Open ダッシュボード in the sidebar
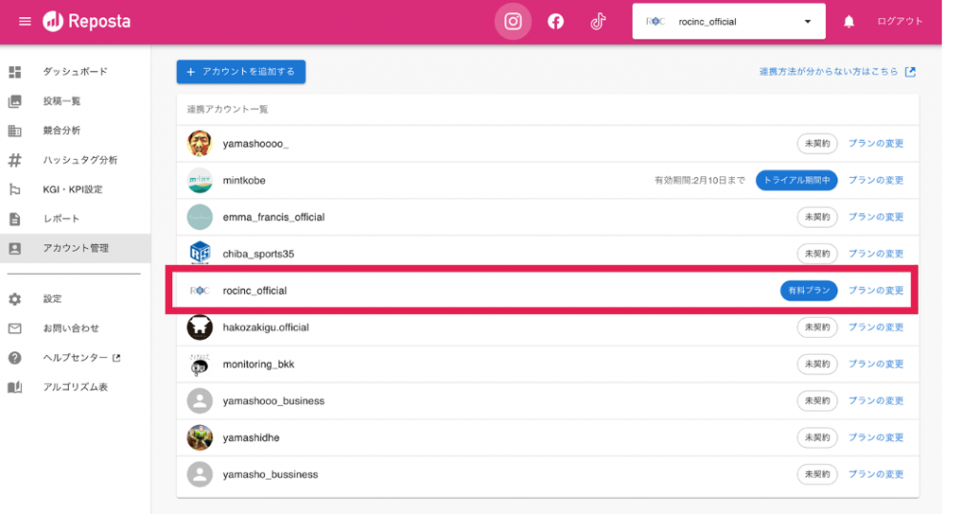This screenshot has width=980, height=514. click(x=75, y=72)
